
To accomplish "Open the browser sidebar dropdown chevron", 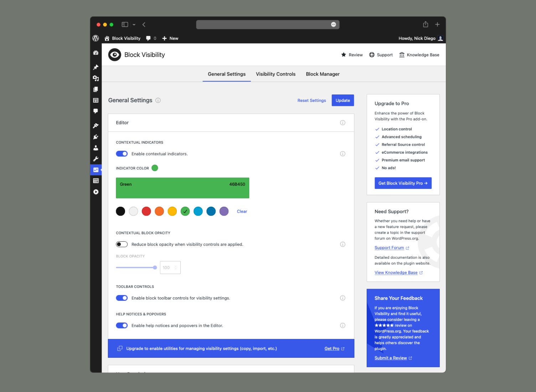I will click(134, 25).
